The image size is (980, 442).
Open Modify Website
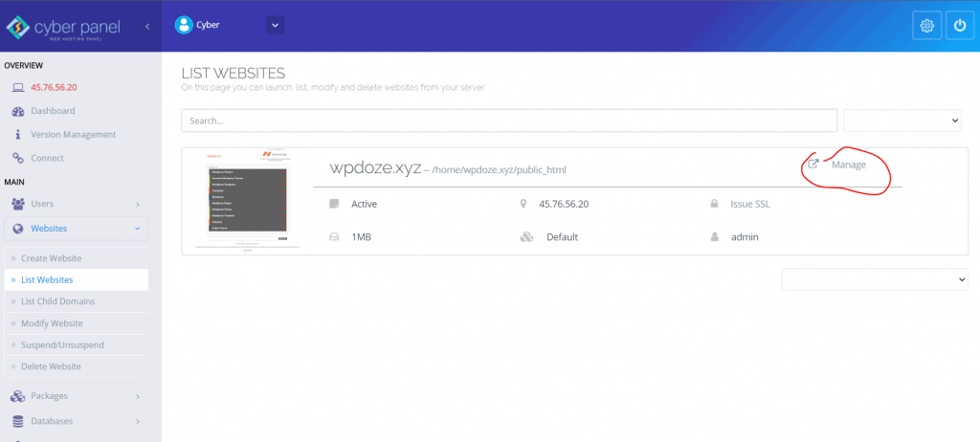[x=52, y=323]
